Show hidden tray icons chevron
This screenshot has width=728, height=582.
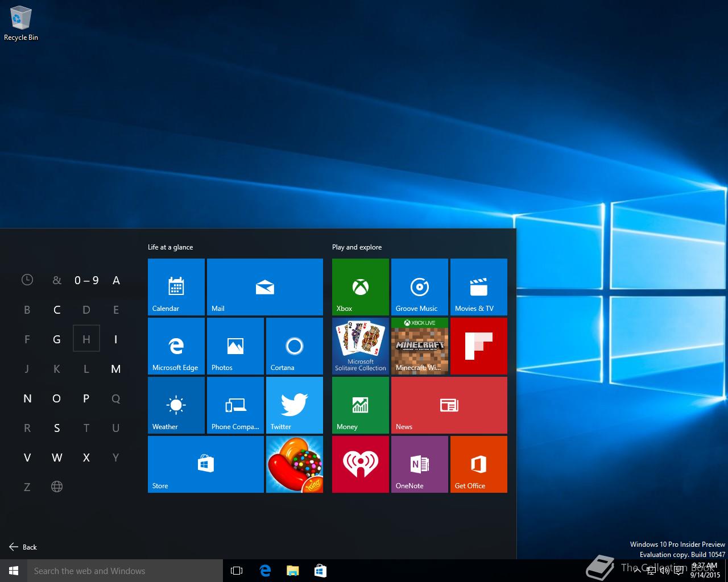point(637,571)
